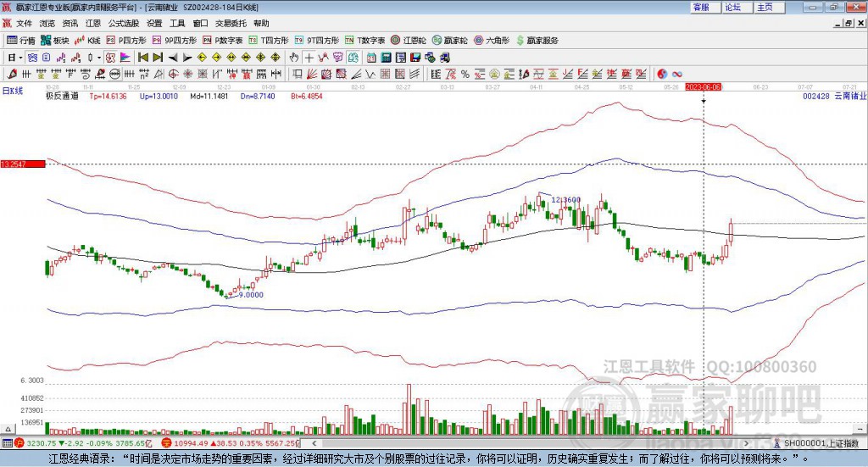Click the percent % retracement tool

[x=465, y=74]
